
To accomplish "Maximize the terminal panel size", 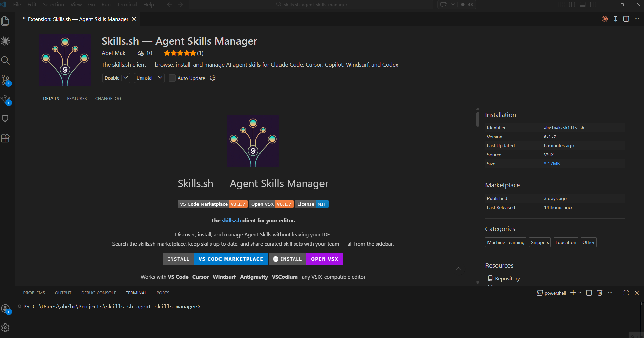I will coord(626,293).
